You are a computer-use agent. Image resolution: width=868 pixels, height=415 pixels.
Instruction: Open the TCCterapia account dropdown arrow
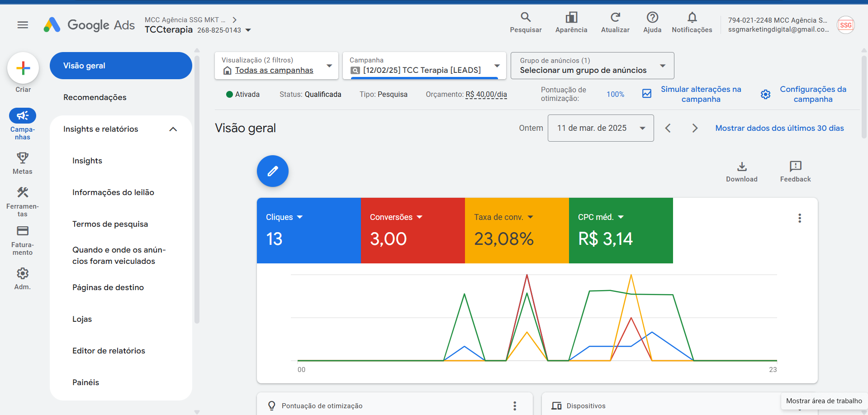248,30
